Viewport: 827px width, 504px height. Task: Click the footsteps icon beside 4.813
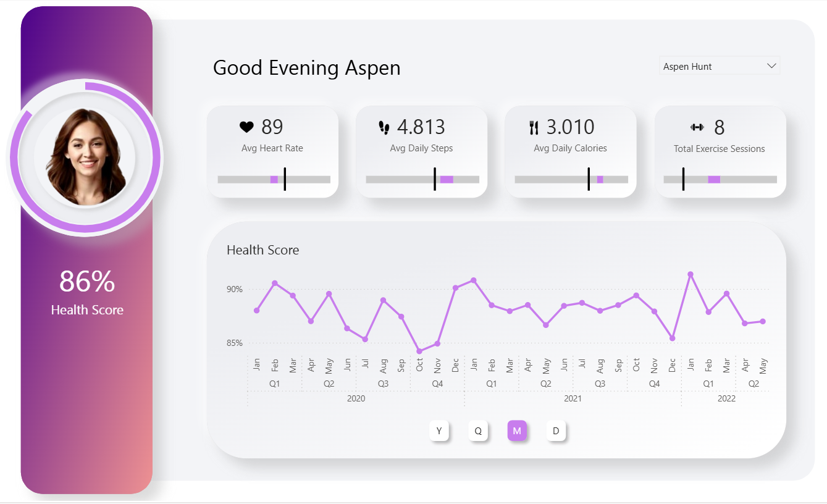(x=384, y=127)
